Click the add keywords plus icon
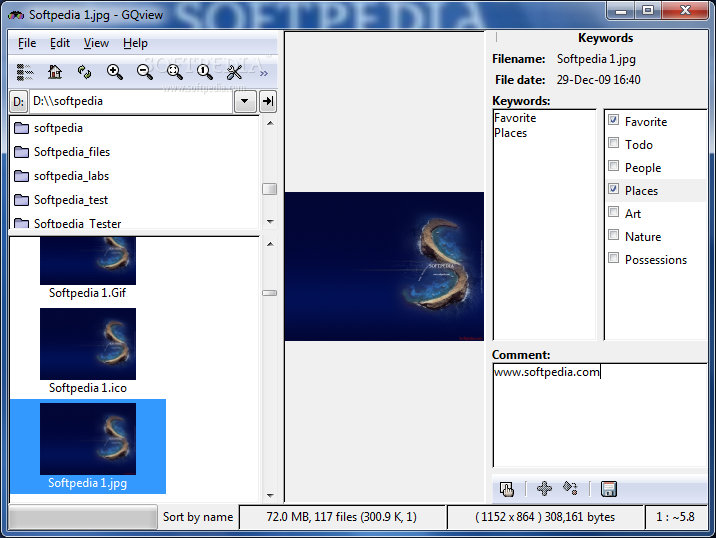Screen dimensions: 716x538 (x=544, y=489)
